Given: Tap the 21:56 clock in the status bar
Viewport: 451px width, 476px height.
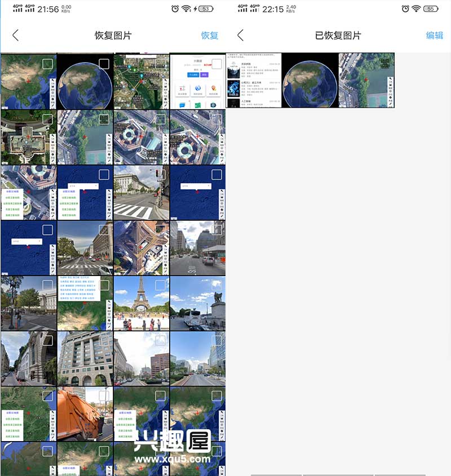Looking at the screenshot, I should coord(48,10).
